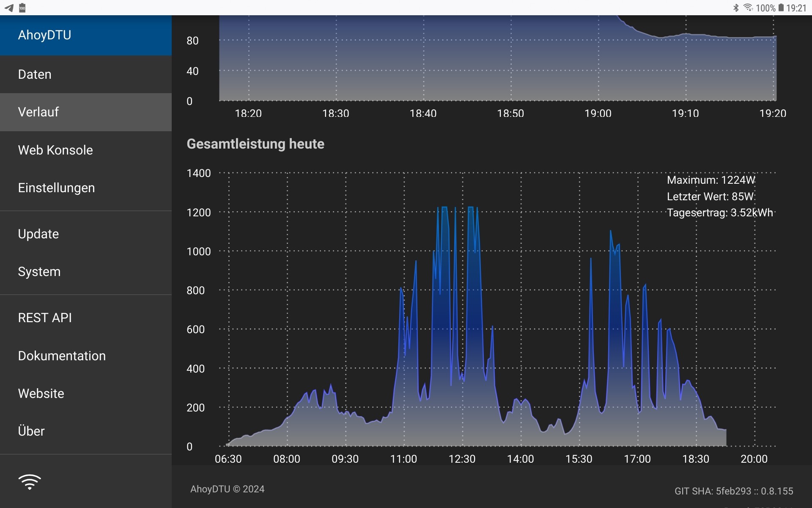This screenshot has height=508, width=812.
Task: Open the REST API link
Action: pos(45,318)
